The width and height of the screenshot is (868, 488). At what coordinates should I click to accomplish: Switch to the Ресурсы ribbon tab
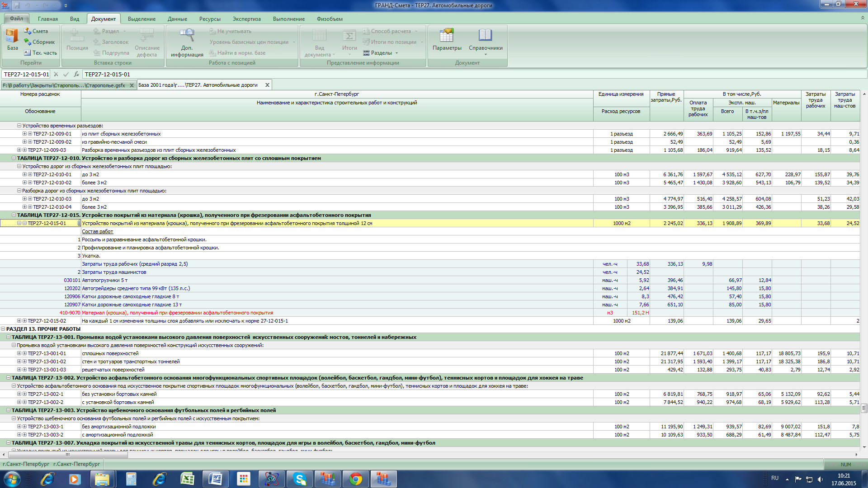[x=210, y=19]
